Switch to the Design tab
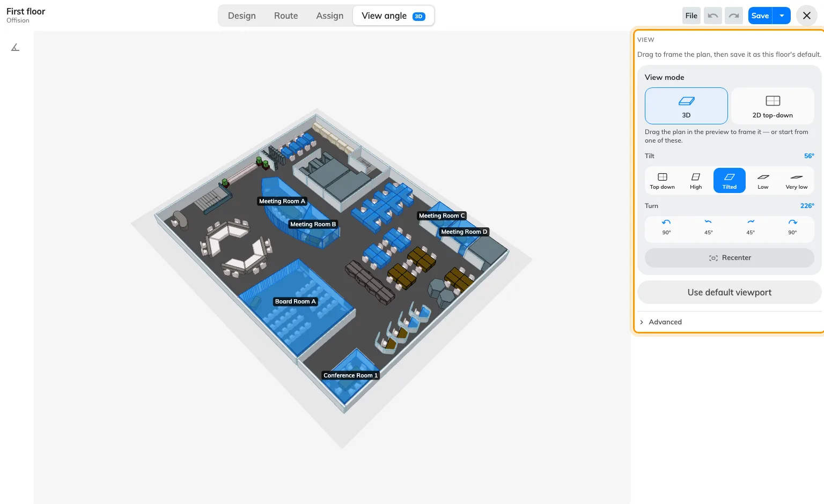Image resolution: width=824 pixels, height=504 pixels. [x=242, y=16]
